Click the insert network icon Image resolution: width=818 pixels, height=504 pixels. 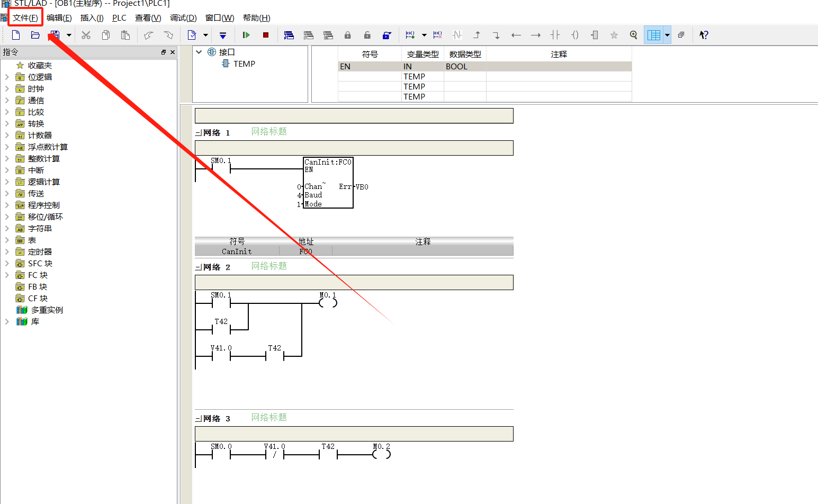[x=410, y=35]
